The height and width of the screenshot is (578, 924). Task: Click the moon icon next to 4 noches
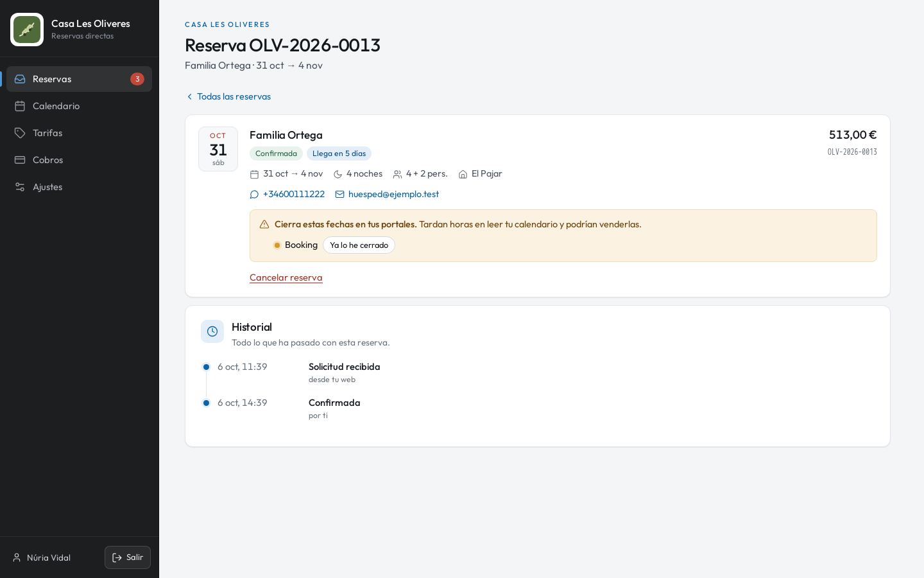tap(338, 174)
